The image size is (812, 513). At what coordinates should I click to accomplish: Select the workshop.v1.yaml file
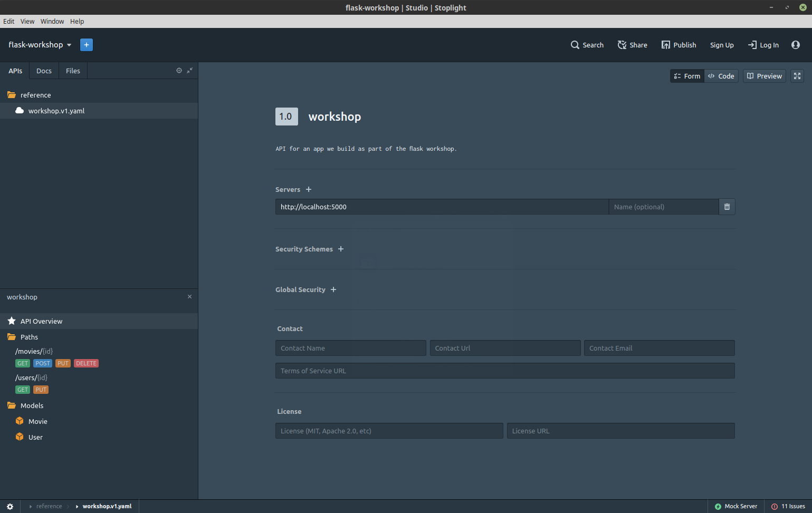(x=99, y=111)
